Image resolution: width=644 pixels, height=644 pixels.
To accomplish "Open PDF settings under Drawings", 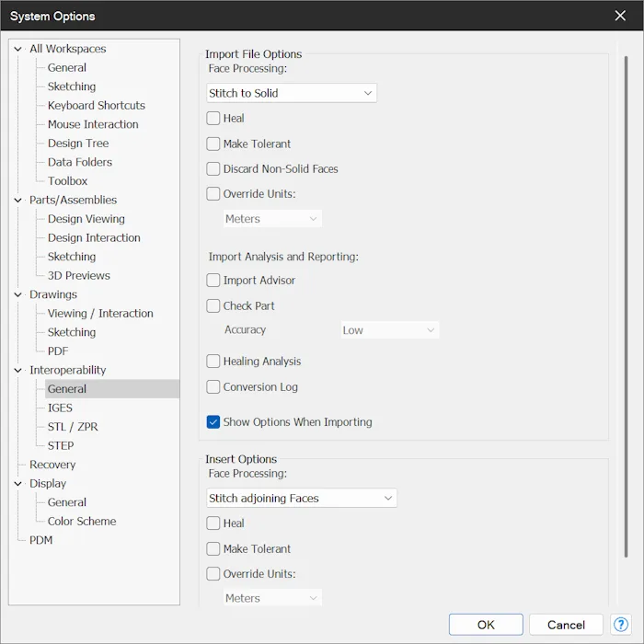I will [x=58, y=351].
